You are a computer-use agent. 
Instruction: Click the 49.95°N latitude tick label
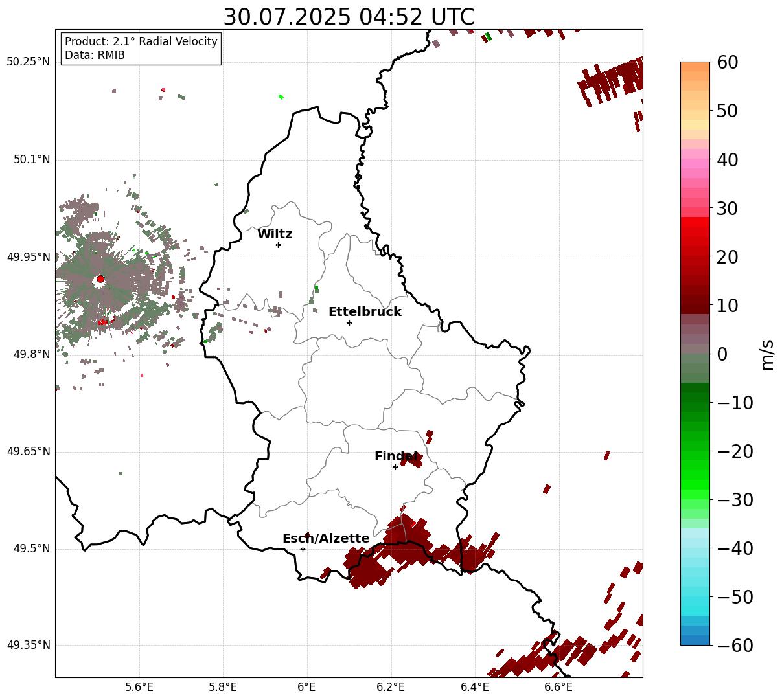point(28,257)
